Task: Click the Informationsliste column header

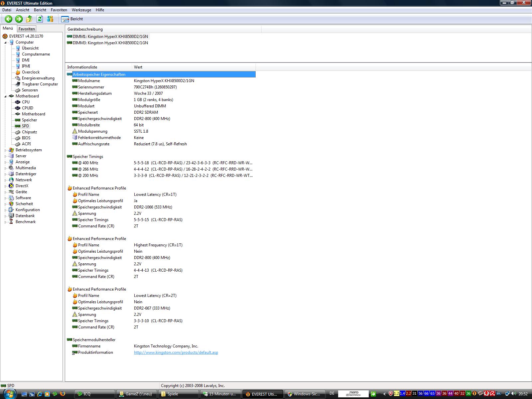Action: tap(99, 67)
